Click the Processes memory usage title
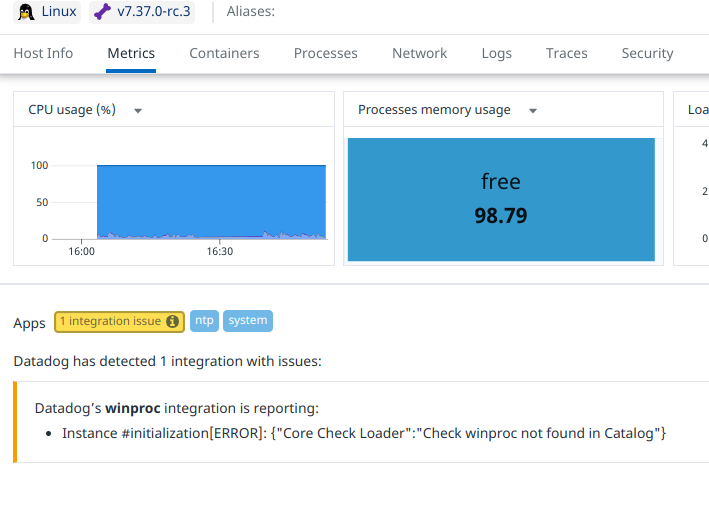Viewport: 709px width, 519px height. [434, 110]
